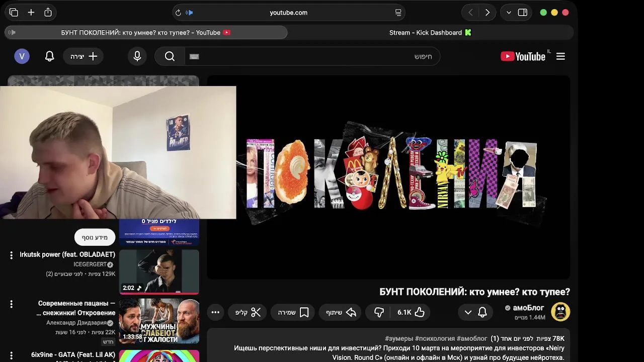
Task: Click the #амоблог hashtag
Action: coord(472,339)
